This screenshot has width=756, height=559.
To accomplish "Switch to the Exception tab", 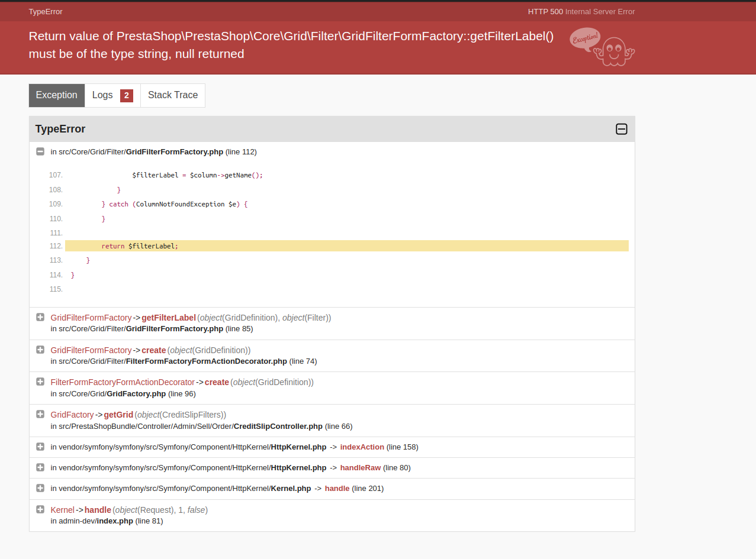I will 57,95.
